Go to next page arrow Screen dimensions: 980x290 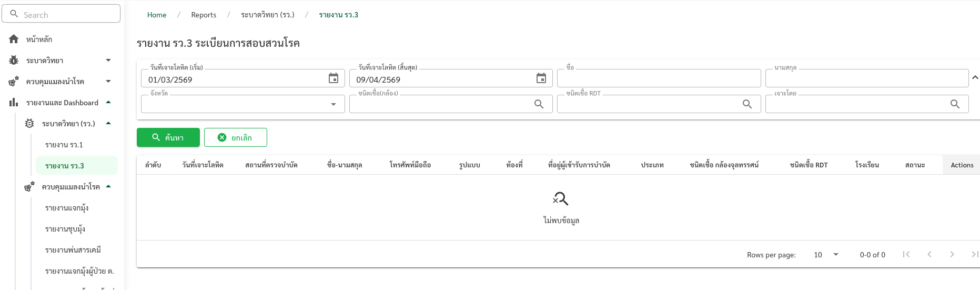[x=952, y=254]
